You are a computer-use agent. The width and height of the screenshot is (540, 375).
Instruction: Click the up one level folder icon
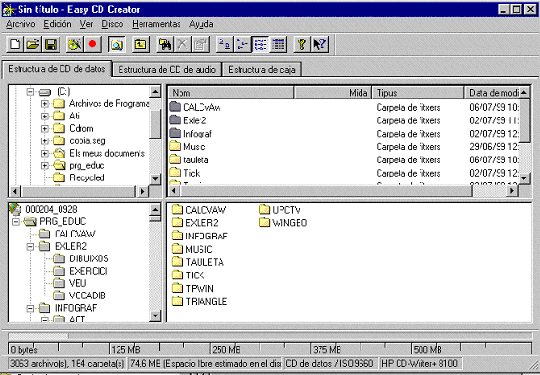click(141, 44)
